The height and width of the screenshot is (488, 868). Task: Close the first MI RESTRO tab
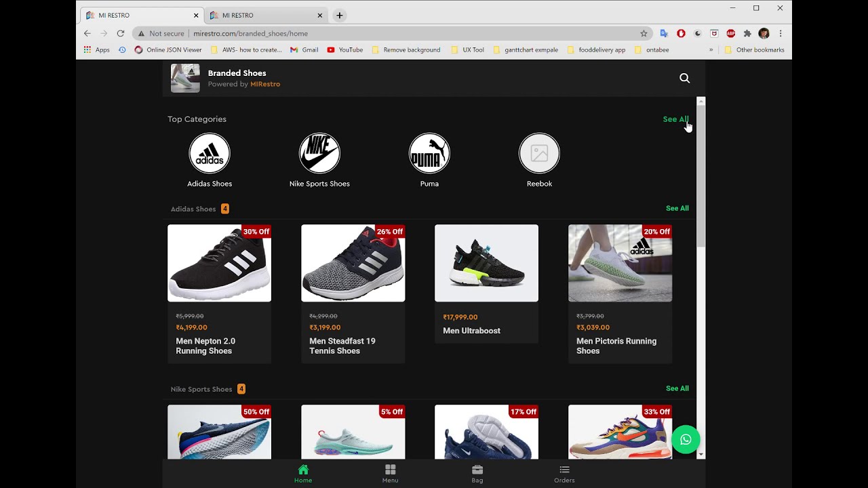pyautogui.click(x=197, y=15)
